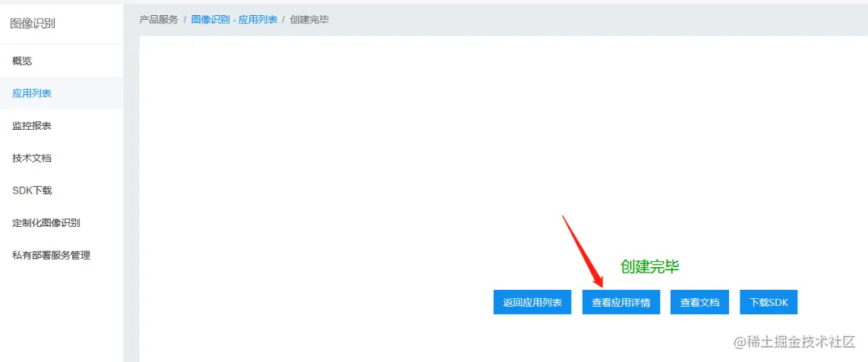Viewport: 868px width, 362px height.
Task: Click the 创建完毕 breadcrumb text
Action: [x=309, y=20]
